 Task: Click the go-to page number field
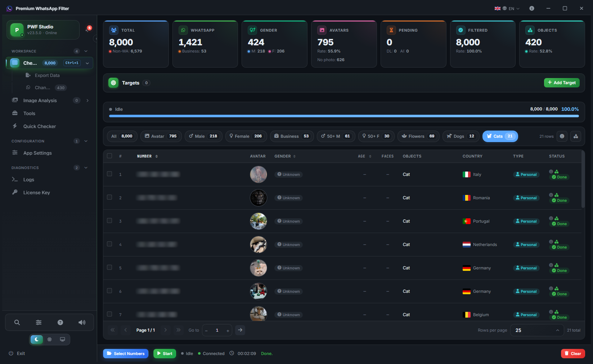click(x=217, y=330)
